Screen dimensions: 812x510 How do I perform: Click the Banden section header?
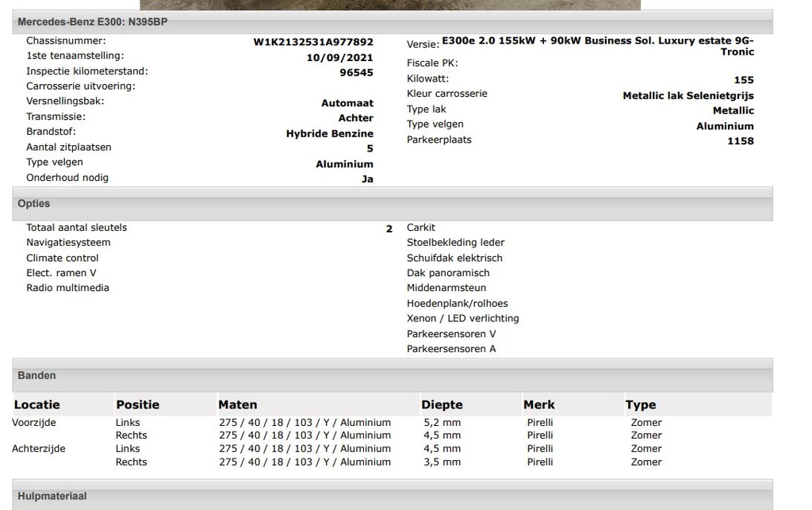(x=392, y=376)
